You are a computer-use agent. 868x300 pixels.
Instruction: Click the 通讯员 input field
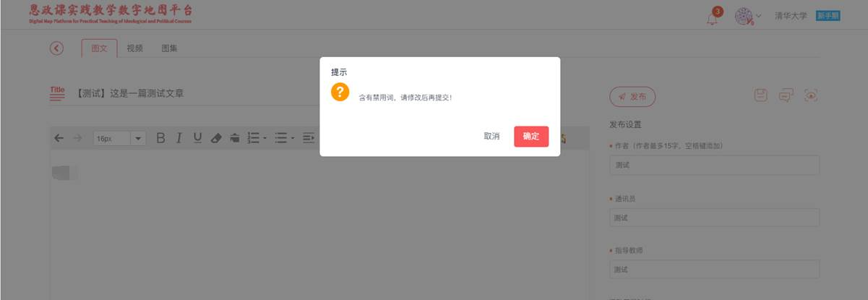pos(714,218)
